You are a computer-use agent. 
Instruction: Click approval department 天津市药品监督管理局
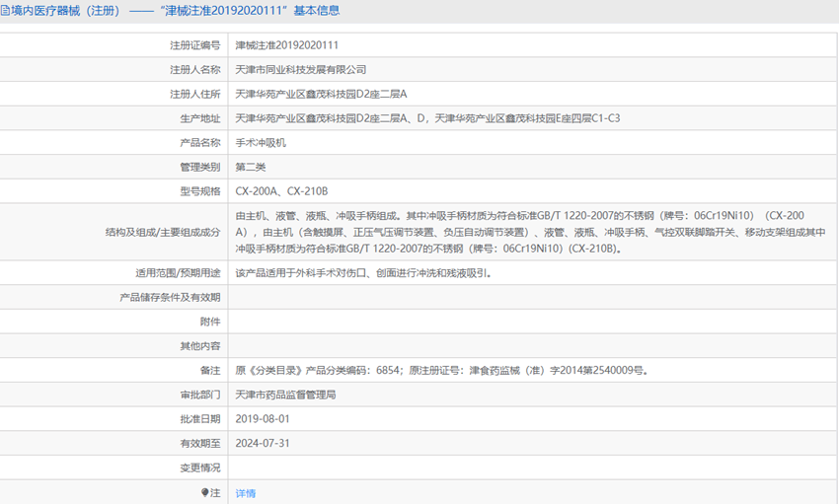coord(286,395)
